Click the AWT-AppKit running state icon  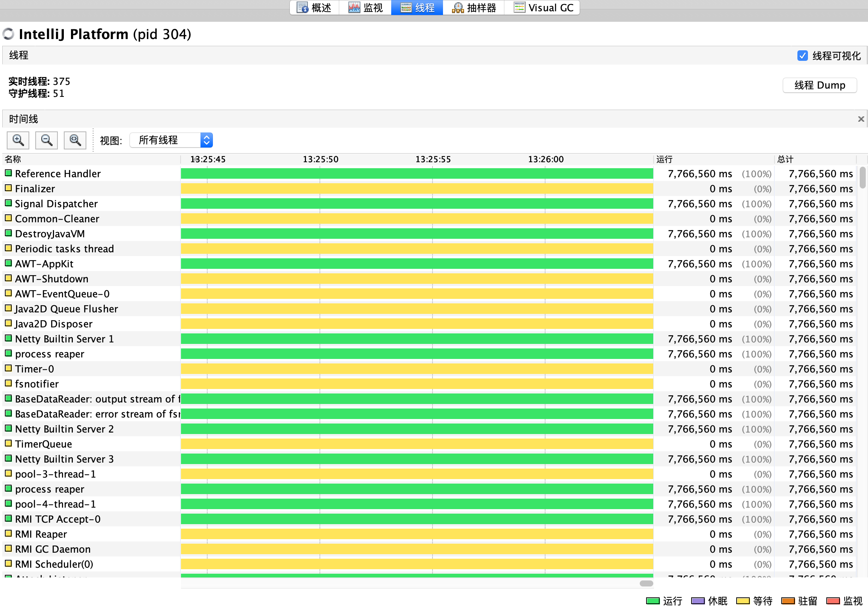(x=8, y=263)
